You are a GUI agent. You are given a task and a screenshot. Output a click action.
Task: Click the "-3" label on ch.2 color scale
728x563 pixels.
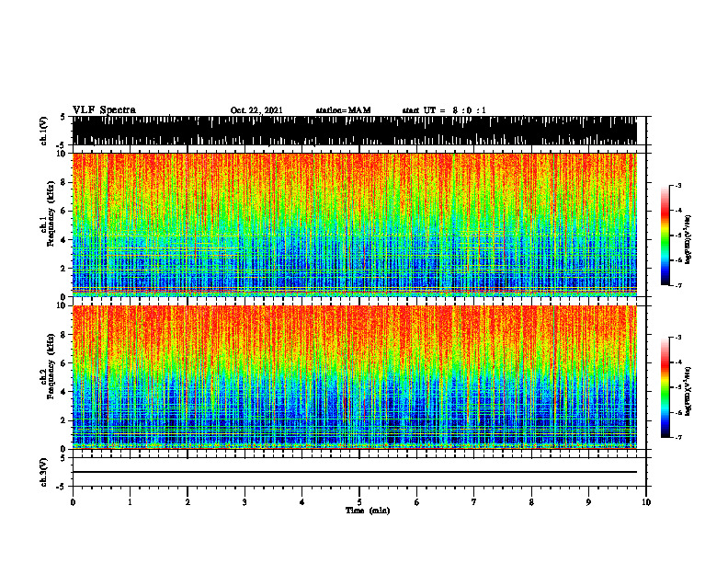(x=678, y=338)
